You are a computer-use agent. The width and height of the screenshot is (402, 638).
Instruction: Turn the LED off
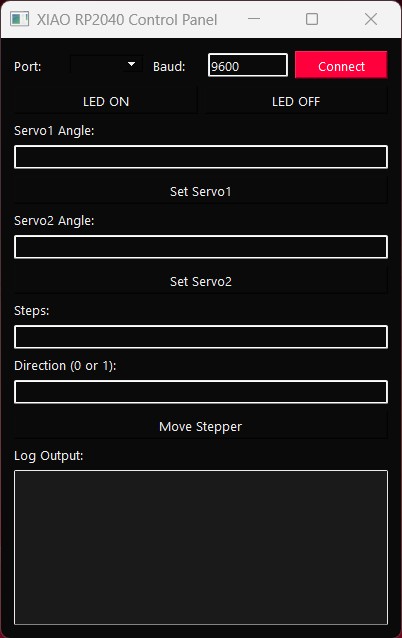(x=296, y=101)
